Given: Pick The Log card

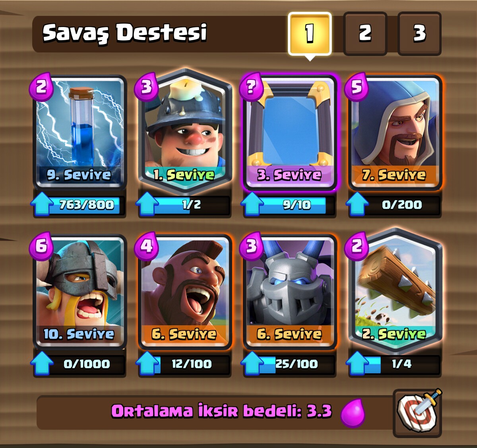Looking at the screenshot, I should (395, 290).
